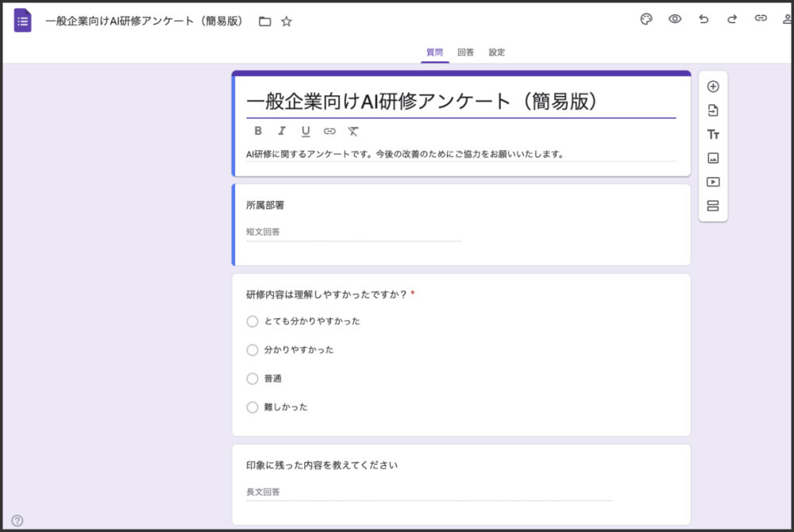Select the 難しかった answer option
Image resolution: width=794 pixels, height=532 pixels.
pyautogui.click(x=252, y=407)
